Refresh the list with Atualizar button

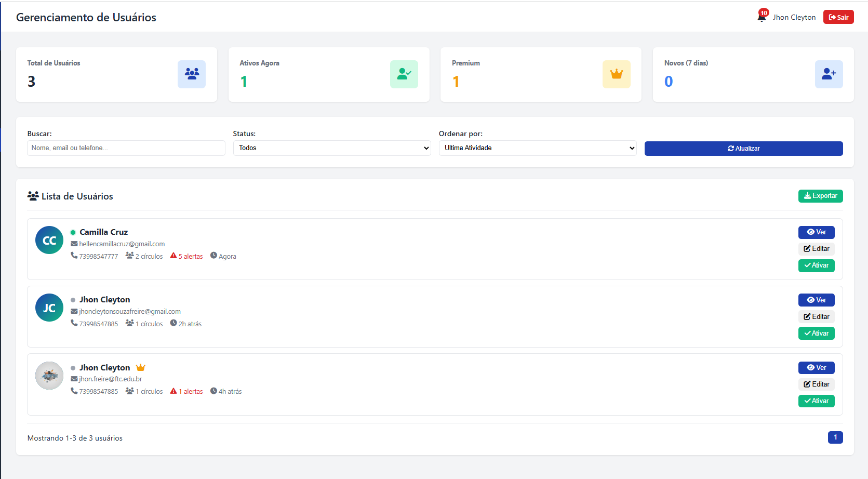[743, 149]
